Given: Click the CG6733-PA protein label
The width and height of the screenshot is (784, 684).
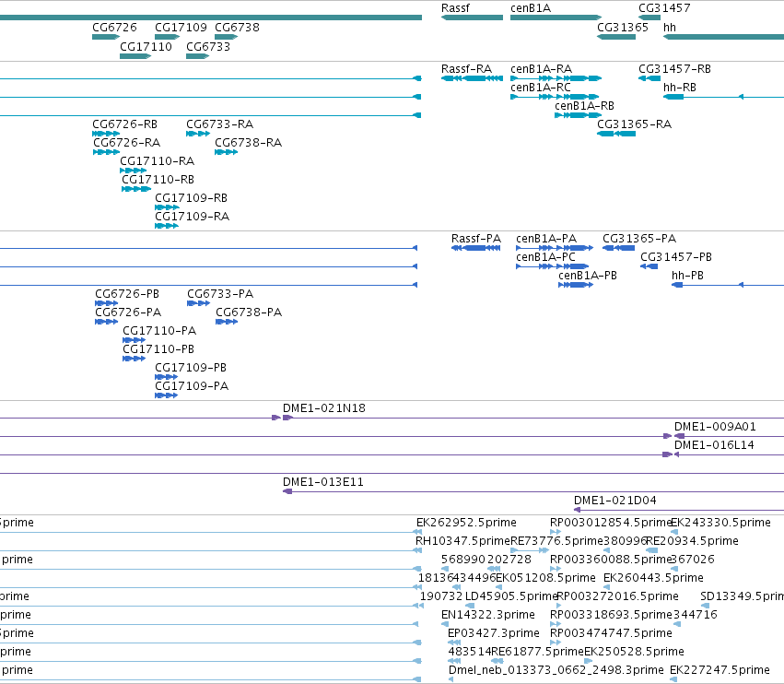Looking at the screenshot, I should pos(220,294).
